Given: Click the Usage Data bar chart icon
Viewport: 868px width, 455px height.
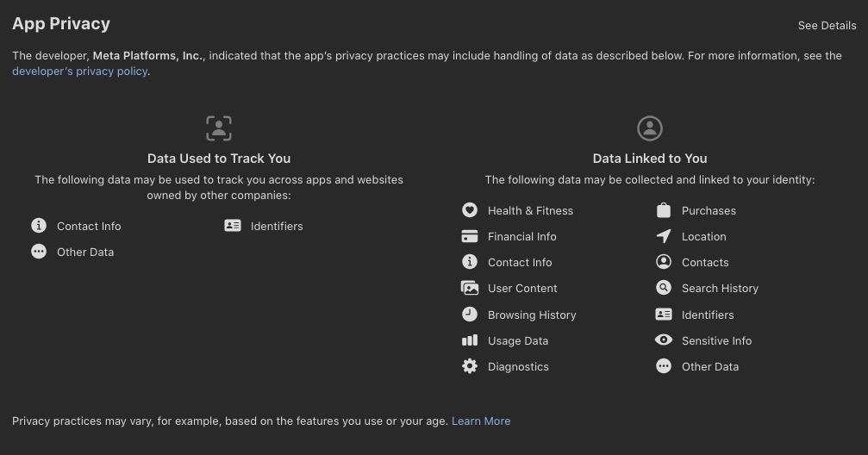Looking at the screenshot, I should coord(470,340).
